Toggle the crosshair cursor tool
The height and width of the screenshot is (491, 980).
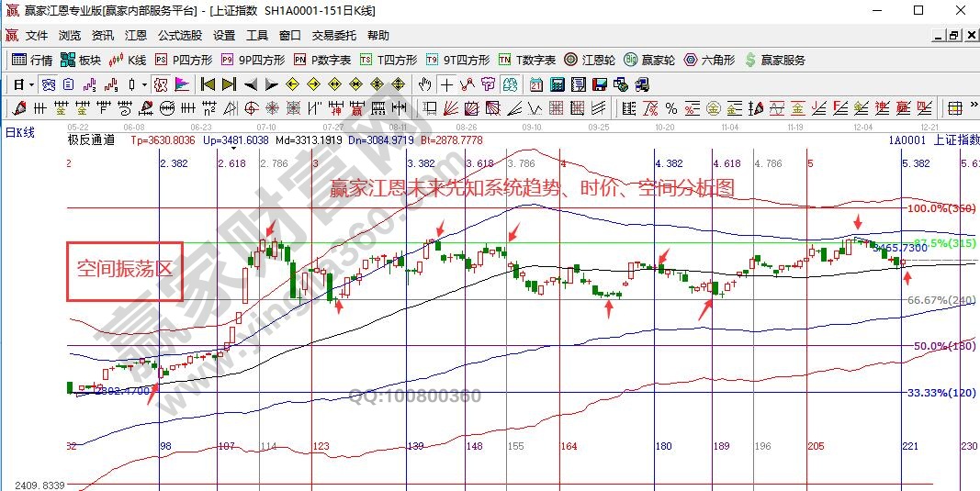(x=445, y=84)
